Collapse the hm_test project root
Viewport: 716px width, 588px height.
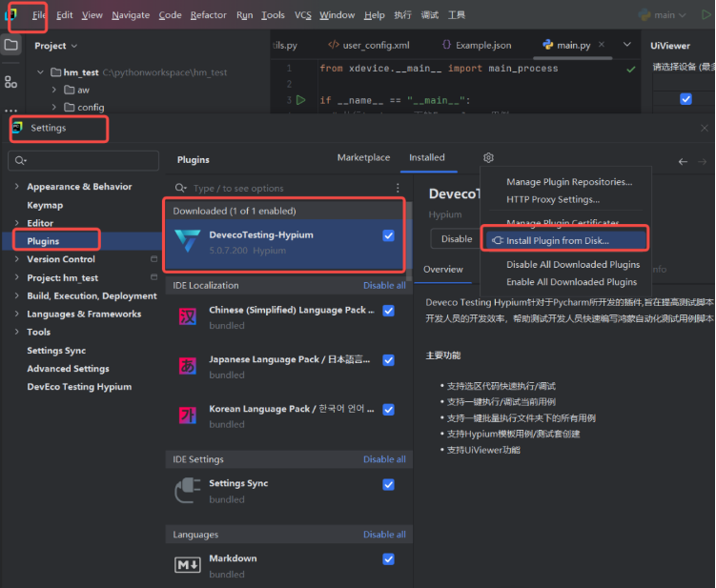40,72
